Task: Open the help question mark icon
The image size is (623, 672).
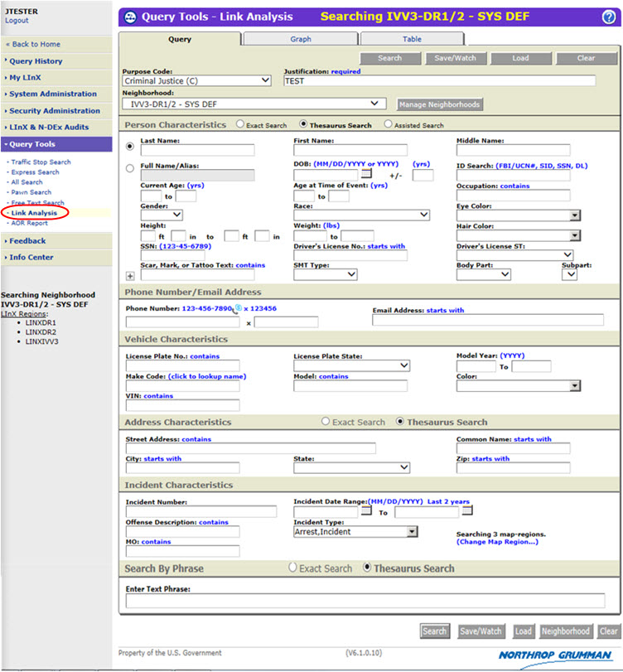Action: [x=608, y=17]
